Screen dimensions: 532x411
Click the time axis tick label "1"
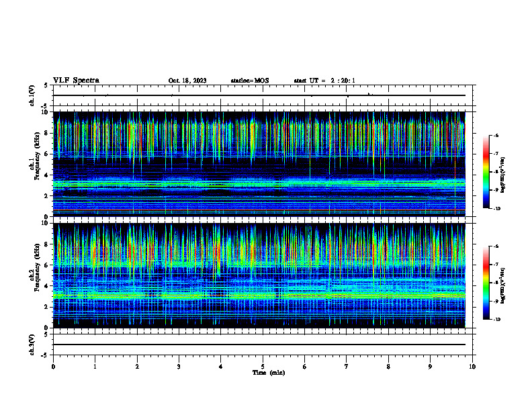coord(95,367)
